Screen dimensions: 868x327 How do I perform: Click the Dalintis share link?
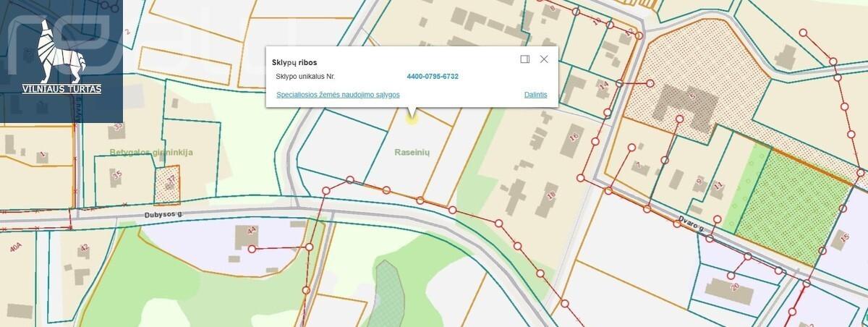point(535,95)
